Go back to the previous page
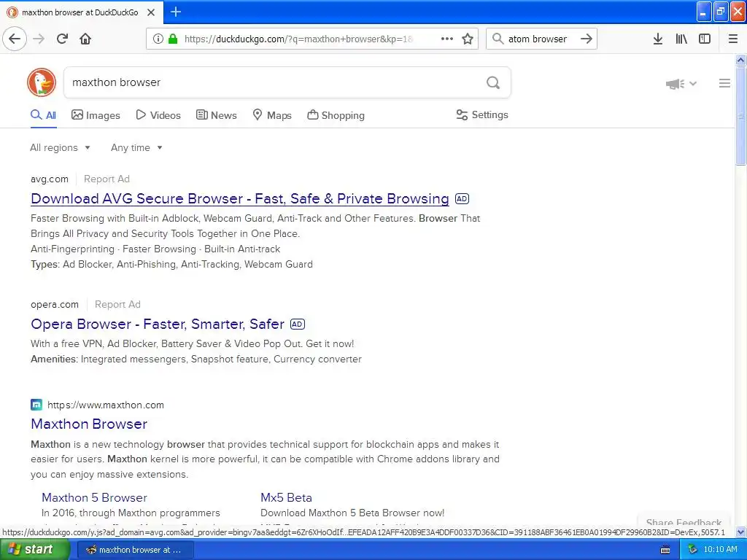The height and width of the screenshot is (560, 747). click(x=15, y=39)
